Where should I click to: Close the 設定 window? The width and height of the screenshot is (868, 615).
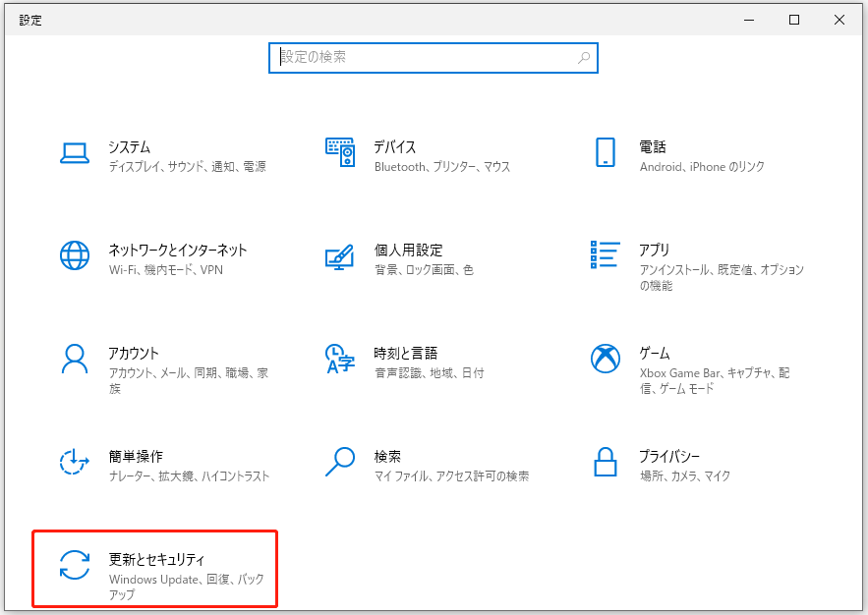point(839,20)
